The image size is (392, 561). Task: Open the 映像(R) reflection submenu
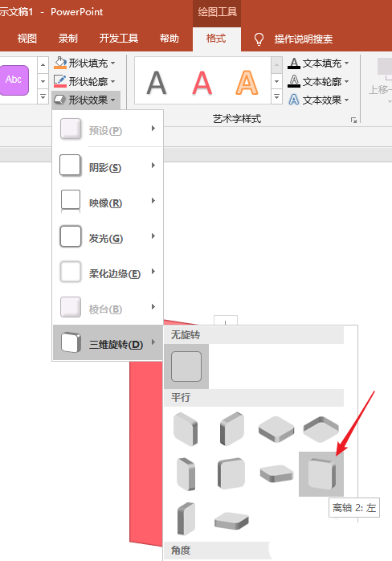[108, 201]
